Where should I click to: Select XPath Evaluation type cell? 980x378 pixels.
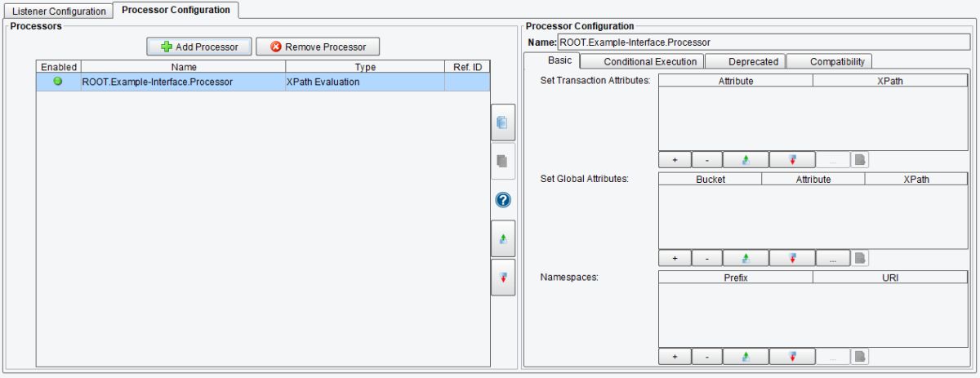pos(365,82)
